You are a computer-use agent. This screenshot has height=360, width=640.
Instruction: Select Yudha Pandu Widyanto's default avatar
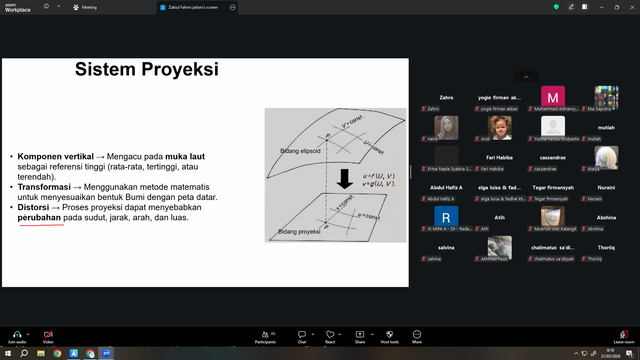pos(553,126)
